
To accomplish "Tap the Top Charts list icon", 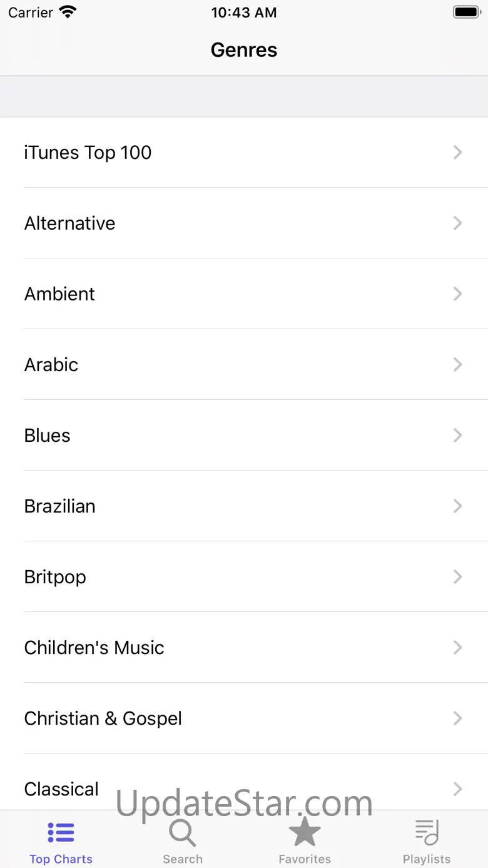I will click(x=61, y=832).
